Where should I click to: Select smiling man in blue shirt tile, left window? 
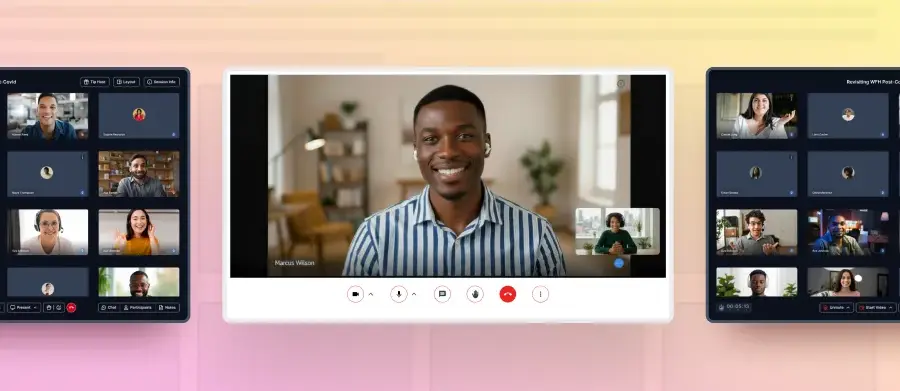(x=48, y=116)
